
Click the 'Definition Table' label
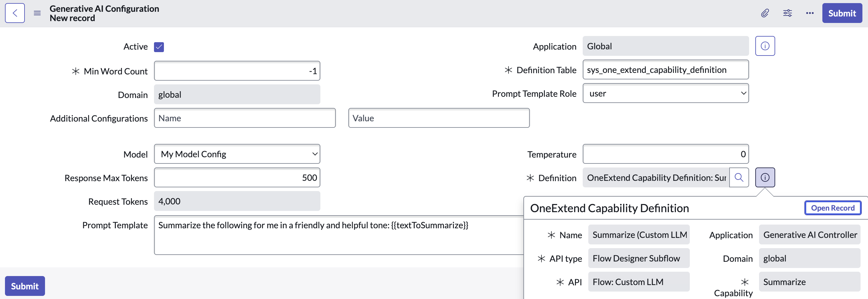tap(546, 70)
